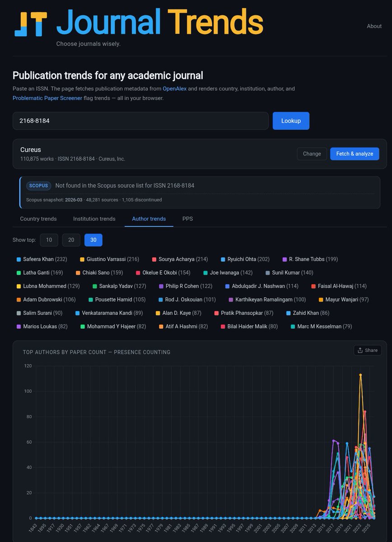Select Bilal Haider Malik legend entry
The width and height of the screenshot is (392, 542).
pyautogui.click(x=249, y=327)
